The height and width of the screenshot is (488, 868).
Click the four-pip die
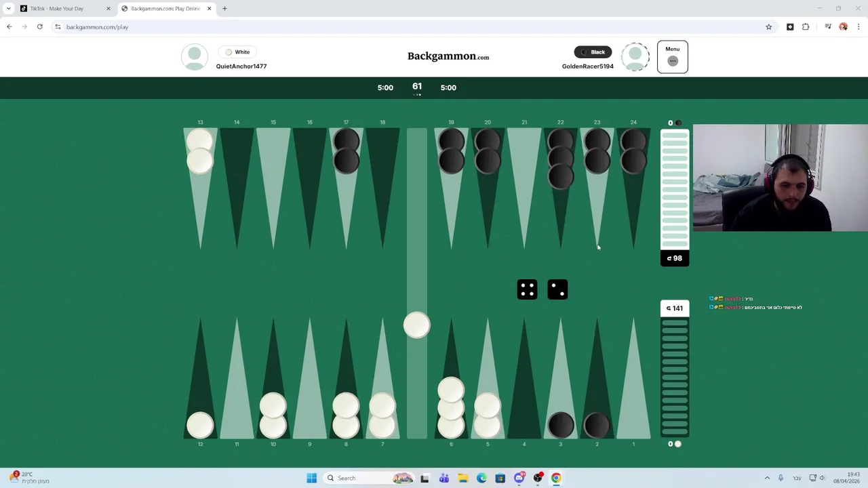527,289
